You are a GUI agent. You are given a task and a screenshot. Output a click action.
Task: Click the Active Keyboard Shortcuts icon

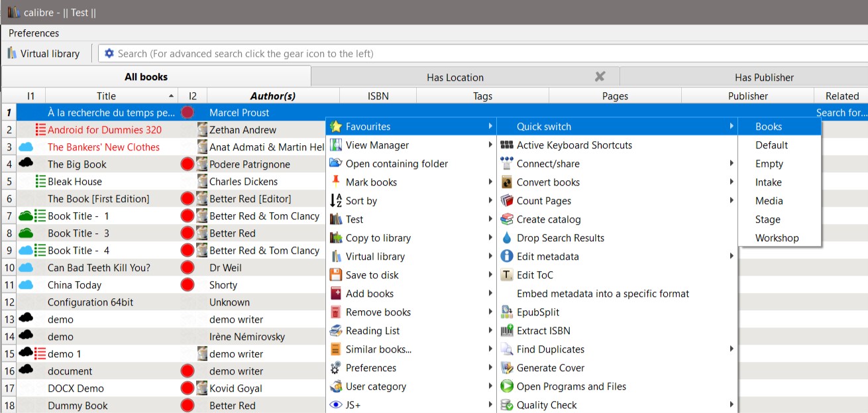coord(507,145)
